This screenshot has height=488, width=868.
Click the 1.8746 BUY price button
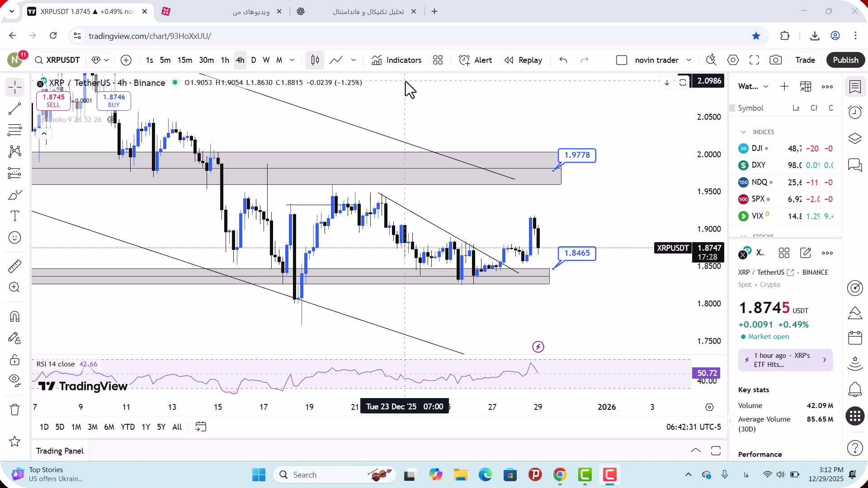click(114, 100)
